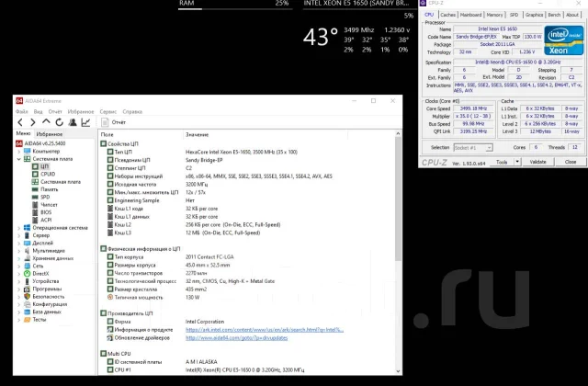The image size is (588, 386).
Task: Open the ark.intel.com product information link
Action: pyautogui.click(x=265, y=330)
